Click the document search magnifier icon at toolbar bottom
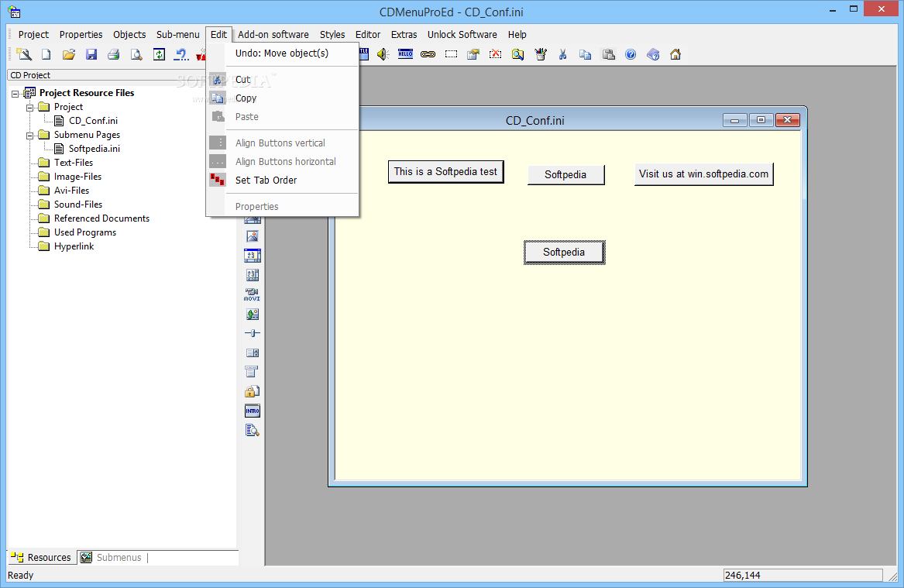Screen dimensions: 904x588 [253, 430]
